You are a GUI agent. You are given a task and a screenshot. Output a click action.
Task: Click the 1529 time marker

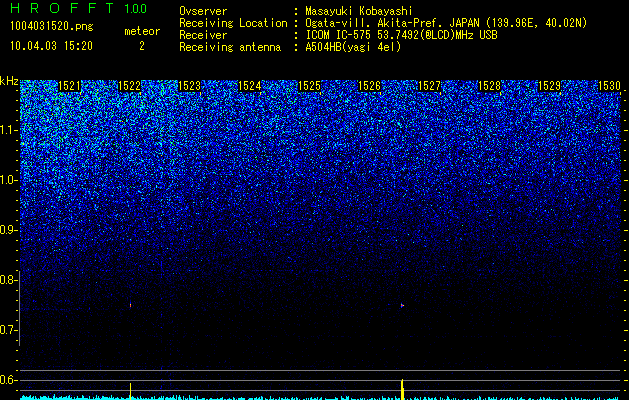(x=550, y=86)
